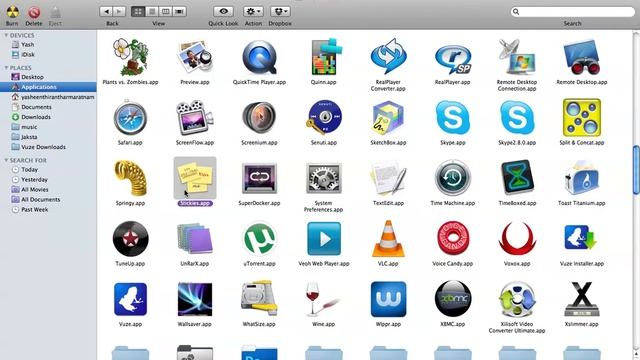Select the Preview.app icon
640x360 pixels.
pos(195,57)
